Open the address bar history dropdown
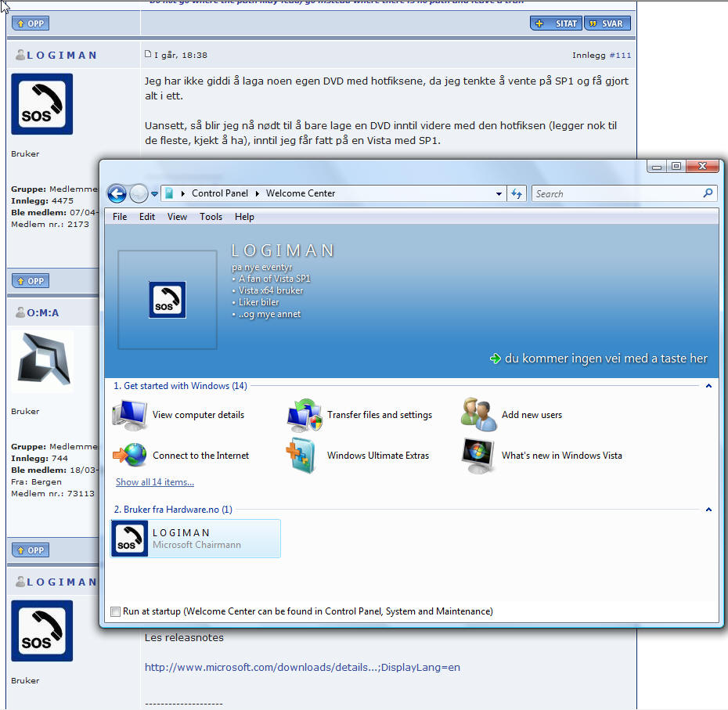The image size is (728, 710). point(499,193)
